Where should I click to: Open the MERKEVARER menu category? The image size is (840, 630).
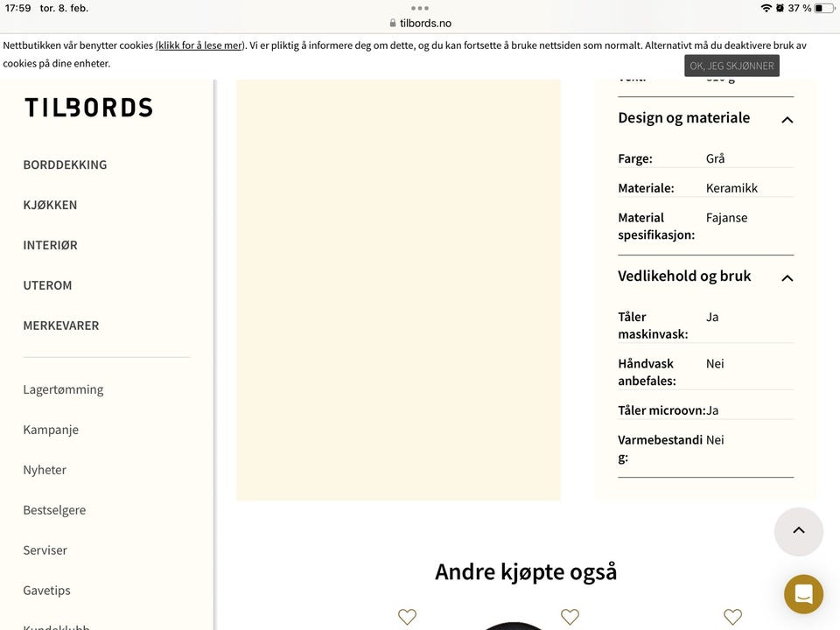[61, 325]
